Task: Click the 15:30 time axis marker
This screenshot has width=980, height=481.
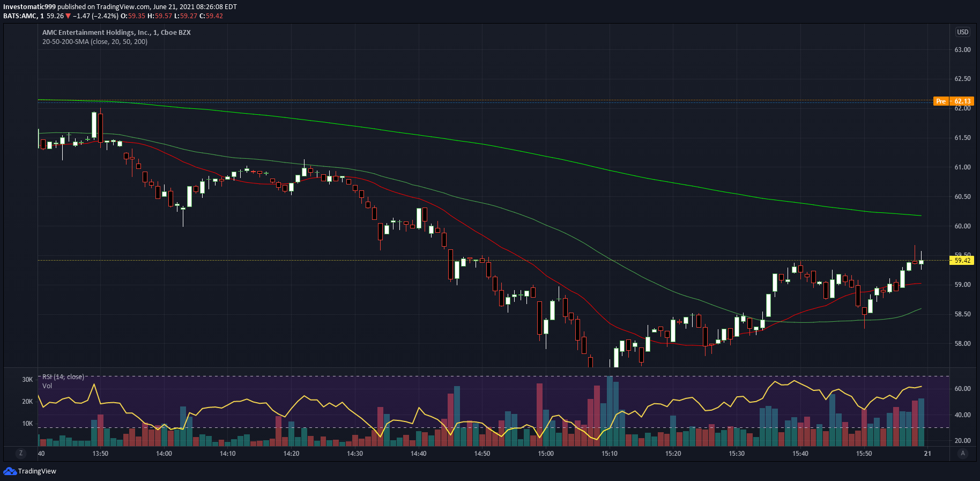Action: pyautogui.click(x=737, y=454)
